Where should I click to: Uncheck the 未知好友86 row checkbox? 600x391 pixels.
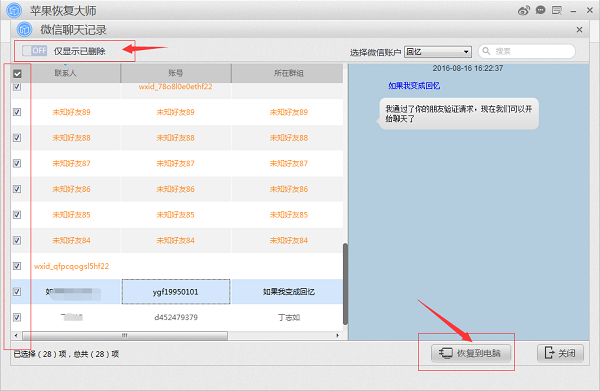coord(17,189)
